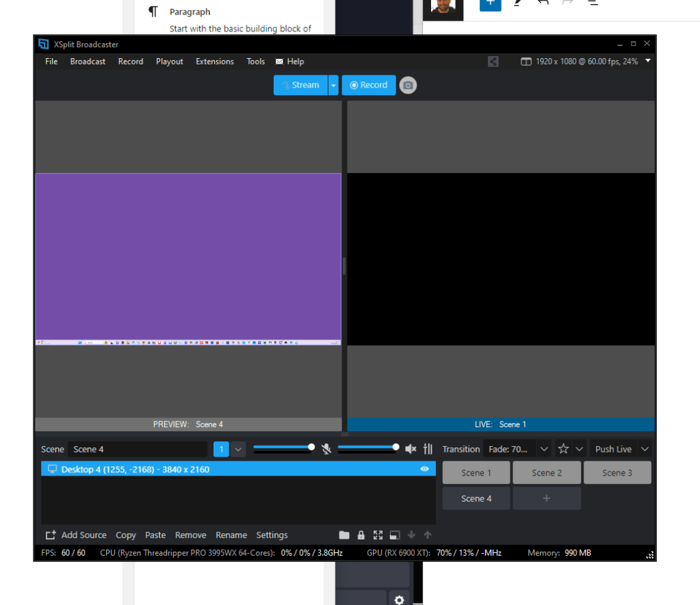The image size is (700, 605).
Task: Move the source up with the arrow
Action: point(428,535)
